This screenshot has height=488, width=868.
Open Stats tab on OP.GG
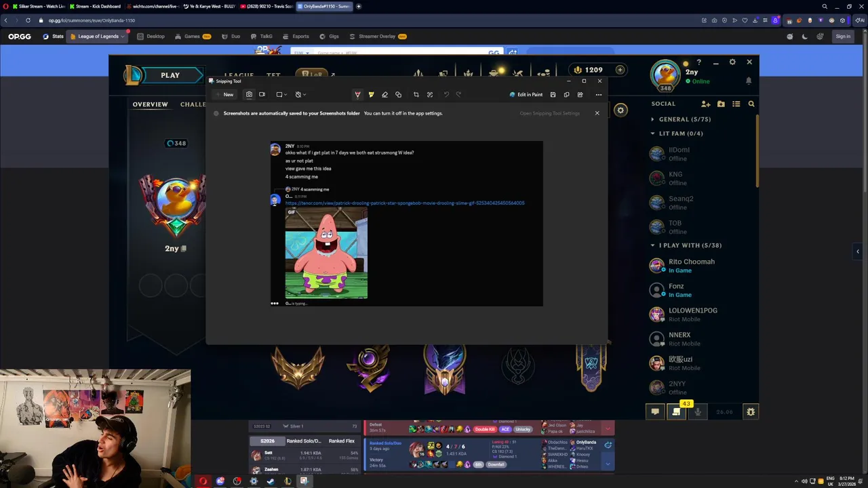(54, 37)
